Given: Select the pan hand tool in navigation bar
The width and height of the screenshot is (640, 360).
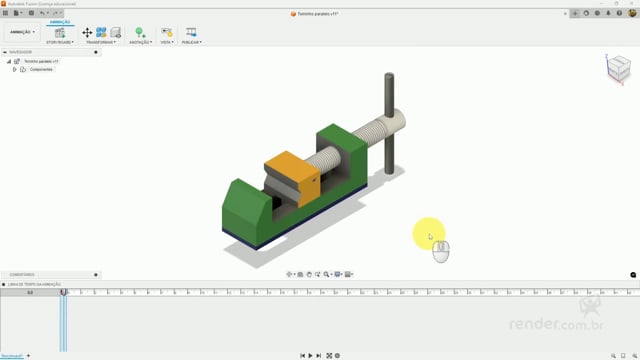Looking at the screenshot, I should pos(309,274).
